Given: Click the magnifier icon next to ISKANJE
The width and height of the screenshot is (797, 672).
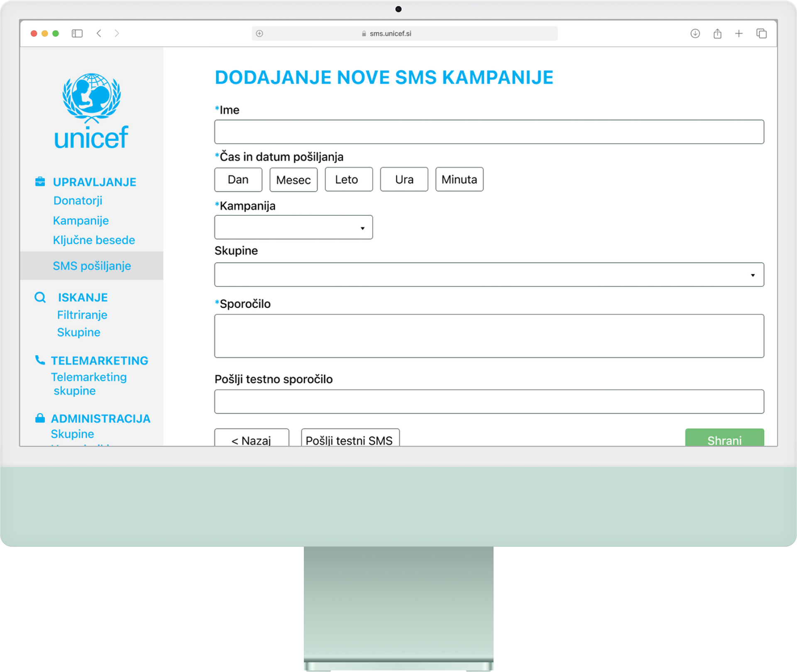Looking at the screenshot, I should (40, 297).
